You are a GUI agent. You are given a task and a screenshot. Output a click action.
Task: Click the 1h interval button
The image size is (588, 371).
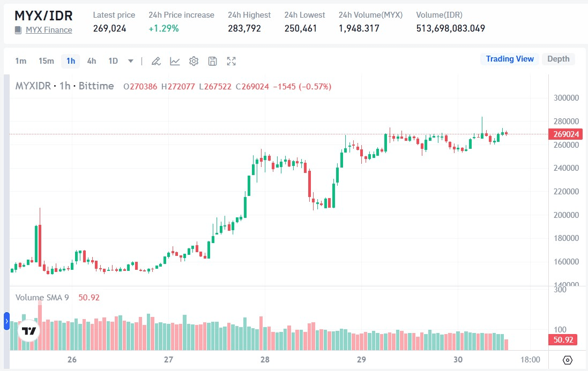[x=71, y=61]
